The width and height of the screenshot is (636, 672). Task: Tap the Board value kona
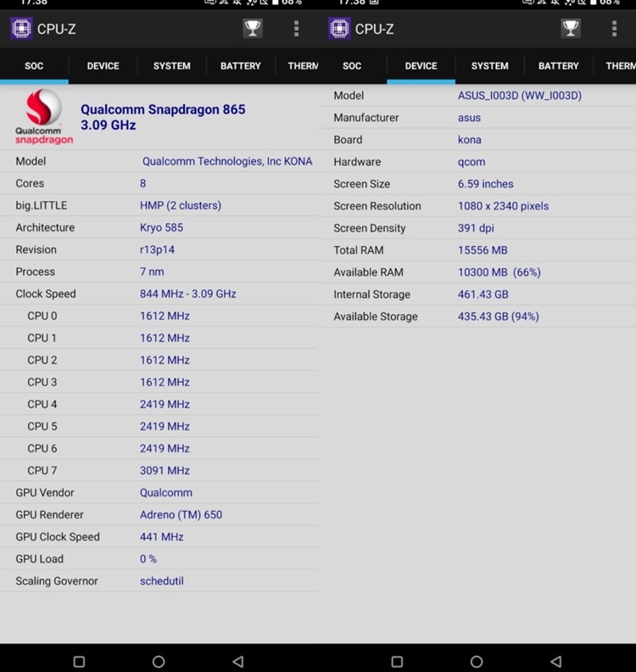coord(470,140)
